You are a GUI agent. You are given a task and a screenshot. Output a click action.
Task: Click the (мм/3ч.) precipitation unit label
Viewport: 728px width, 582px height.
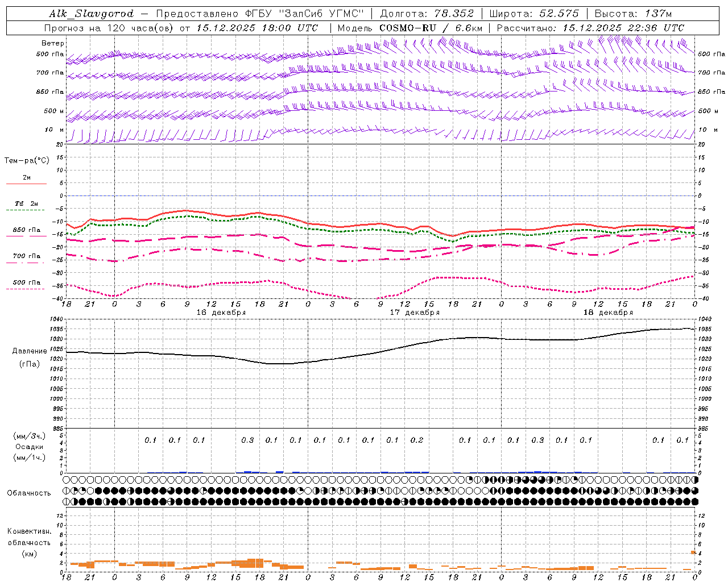(30, 436)
